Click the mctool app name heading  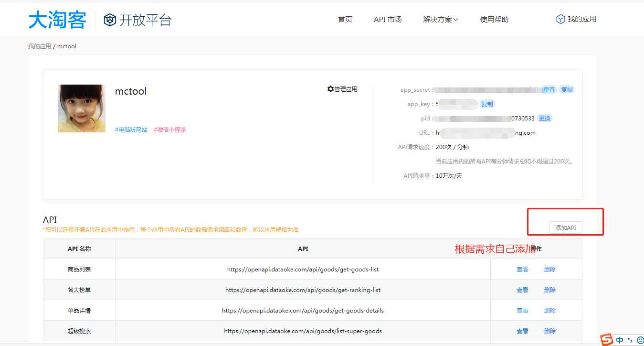[x=131, y=91]
